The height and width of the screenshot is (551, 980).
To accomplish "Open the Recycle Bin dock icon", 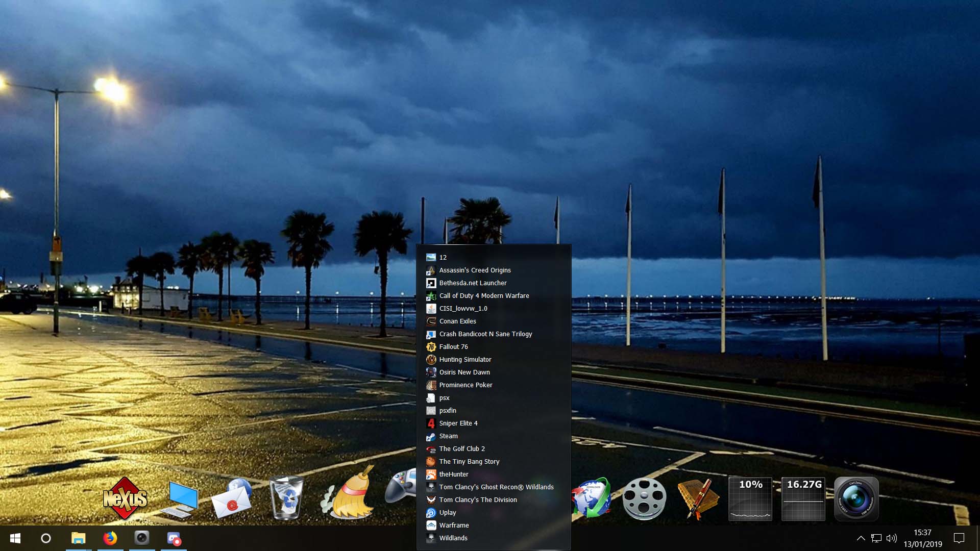I will coord(286,498).
